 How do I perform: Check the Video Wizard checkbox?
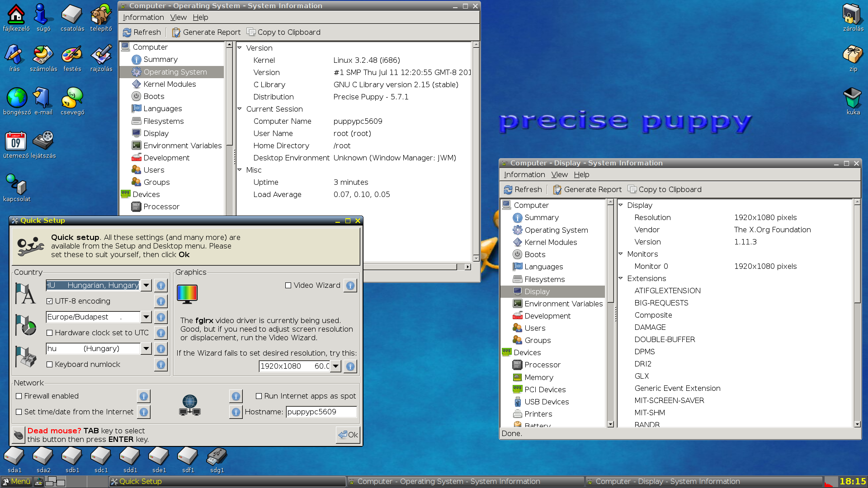point(288,286)
